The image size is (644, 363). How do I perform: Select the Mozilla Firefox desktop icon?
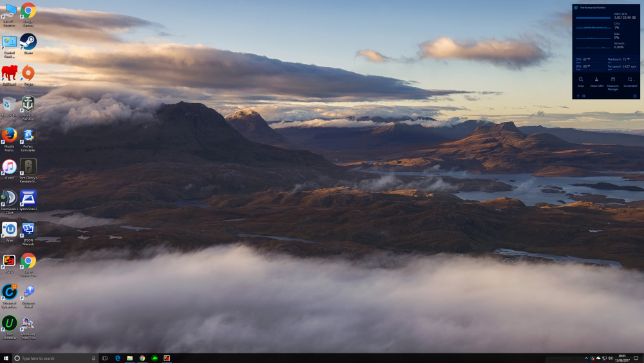pyautogui.click(x=9, y=135)
